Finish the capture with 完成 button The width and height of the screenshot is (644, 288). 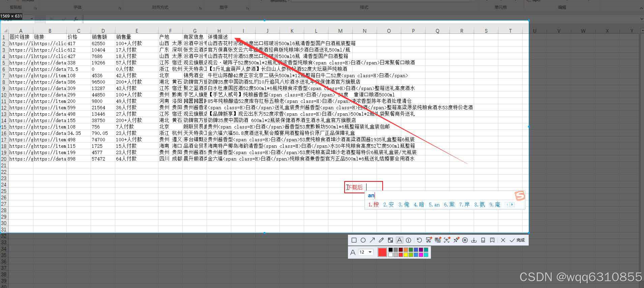pyautogui.click(x=517, y=240)
